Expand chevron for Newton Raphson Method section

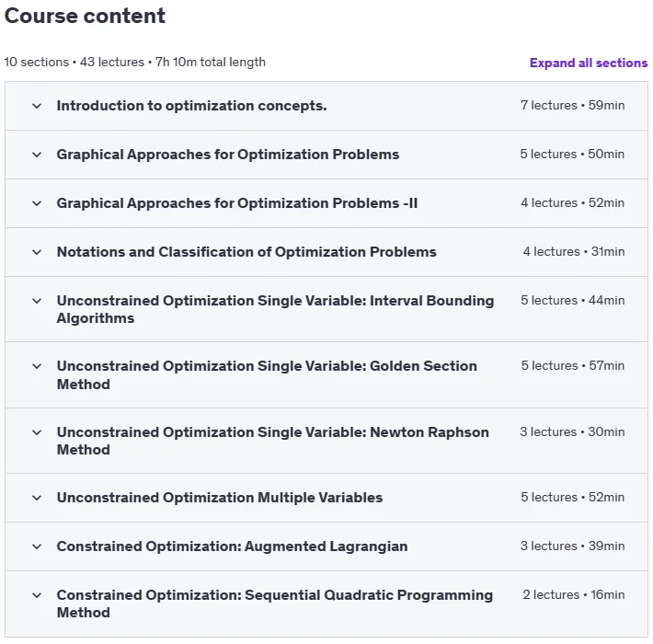click(x=37, y=432)
